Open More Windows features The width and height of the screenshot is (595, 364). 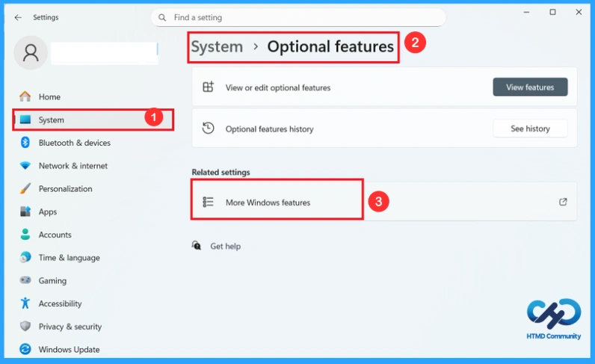(384, 201)
